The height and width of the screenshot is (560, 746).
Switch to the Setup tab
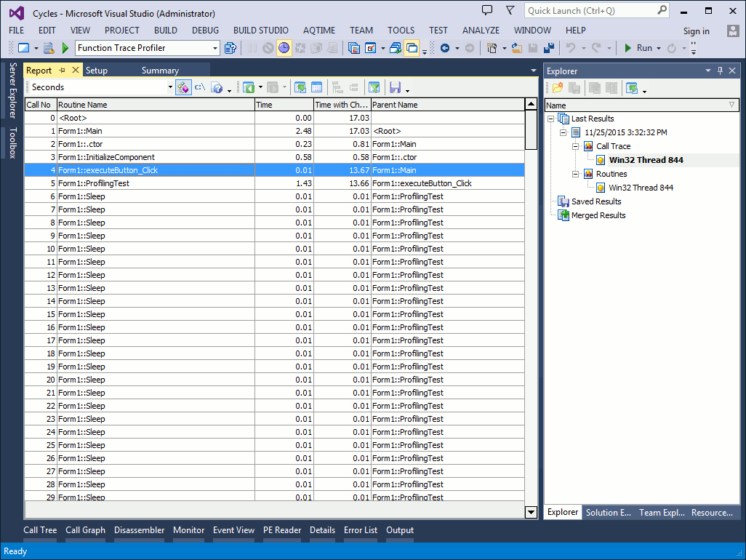click(x=97, y=71)
